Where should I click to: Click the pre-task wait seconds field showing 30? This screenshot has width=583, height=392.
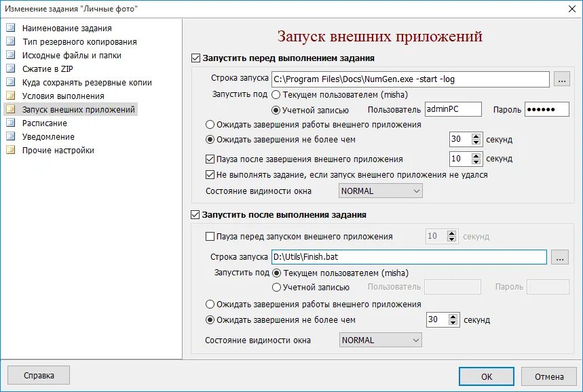(460, 139)
